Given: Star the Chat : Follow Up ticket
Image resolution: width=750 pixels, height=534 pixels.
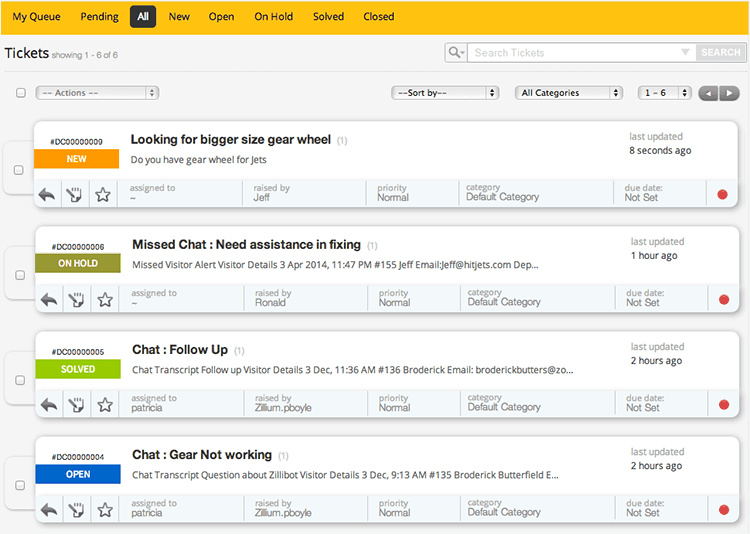Looking at the screenshot, I should [103, 405].
